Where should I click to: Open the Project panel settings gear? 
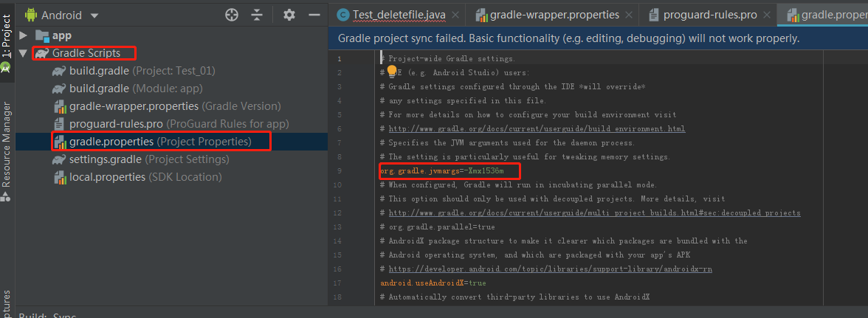(289, 15)
